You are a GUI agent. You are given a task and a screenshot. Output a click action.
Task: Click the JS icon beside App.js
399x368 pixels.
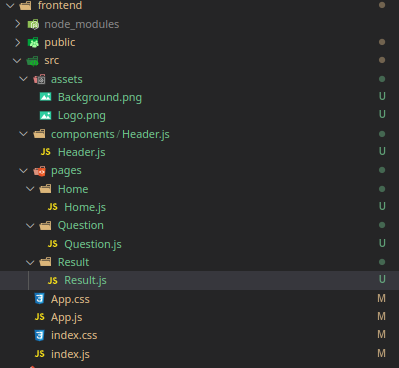pos(39,317)
